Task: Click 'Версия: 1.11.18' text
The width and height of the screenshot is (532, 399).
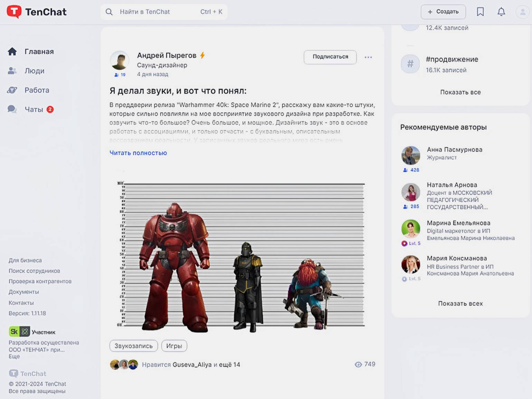Action: click(27, 313)
